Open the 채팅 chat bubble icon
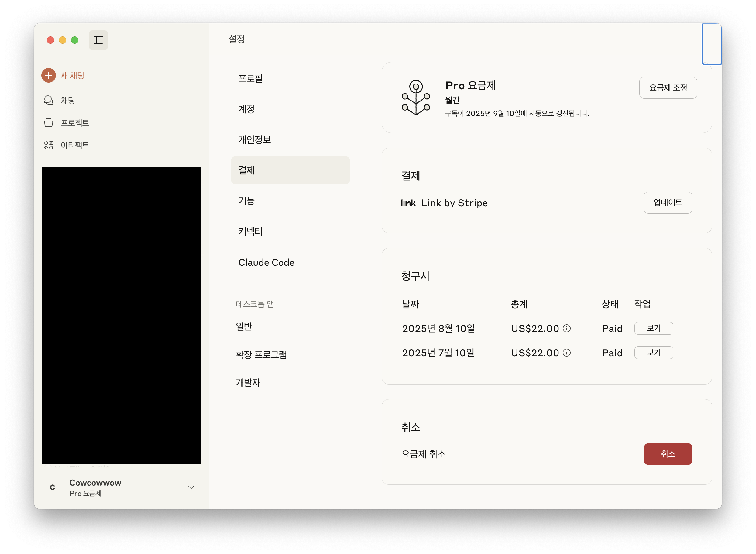This screenshot has height=554, width=756. click(x=49, y=100)
